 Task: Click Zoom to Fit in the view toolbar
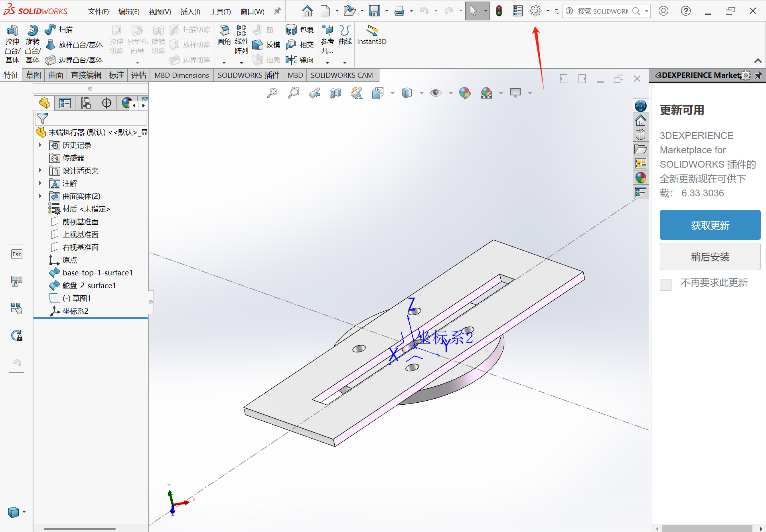pyautogui.click(x=272, y=93)
